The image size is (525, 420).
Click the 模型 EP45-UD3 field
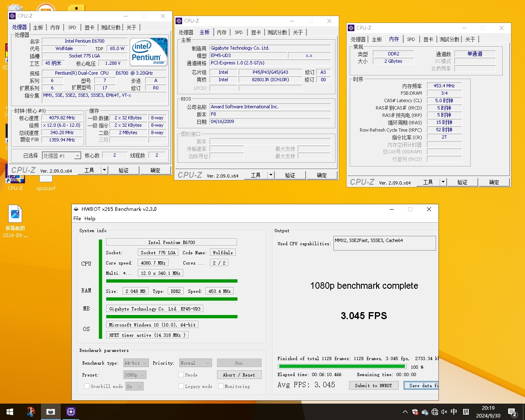248,55
